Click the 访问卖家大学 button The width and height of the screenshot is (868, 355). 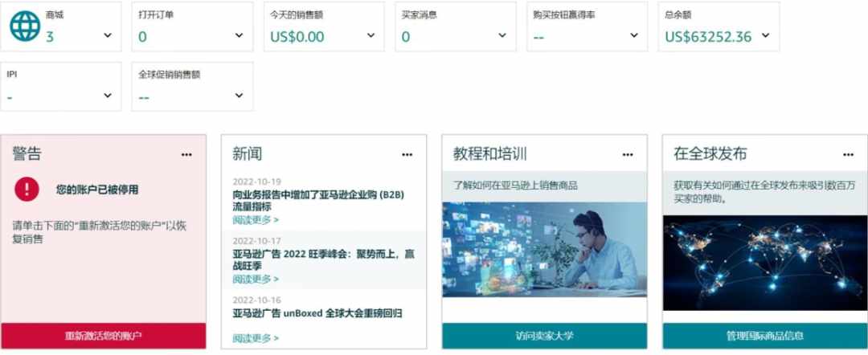(x=544, y=336)
